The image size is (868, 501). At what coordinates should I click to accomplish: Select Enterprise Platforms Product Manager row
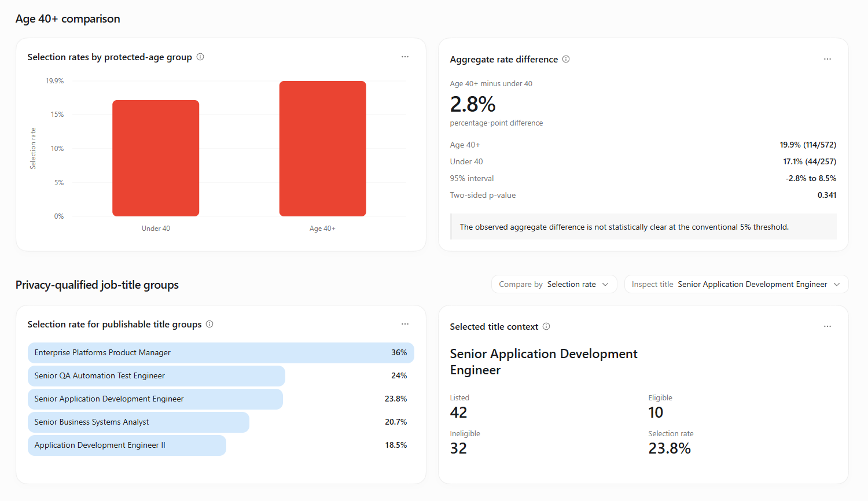(221, 353)
